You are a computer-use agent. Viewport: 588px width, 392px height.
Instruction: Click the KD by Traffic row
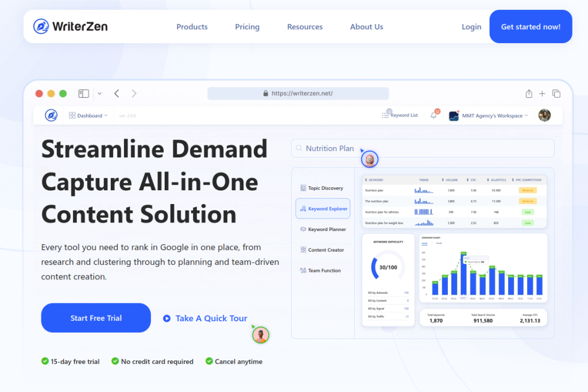[388, 317]
